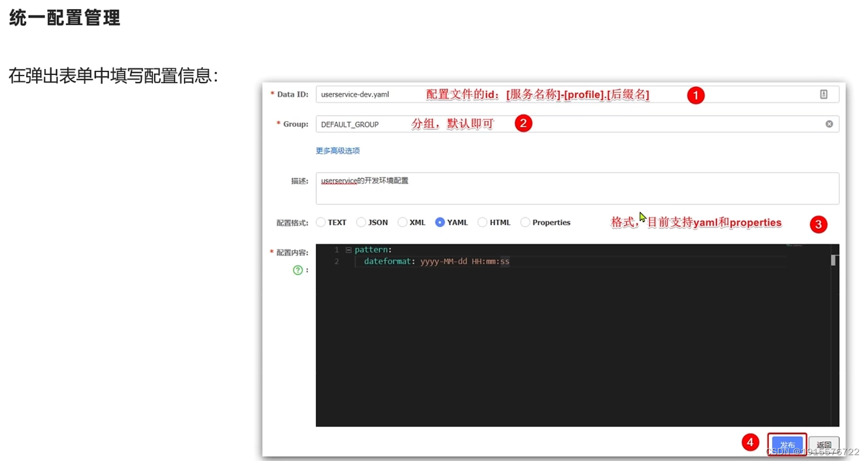
Task: Click the dateformat line in the code editor
Action: [434, 261]
